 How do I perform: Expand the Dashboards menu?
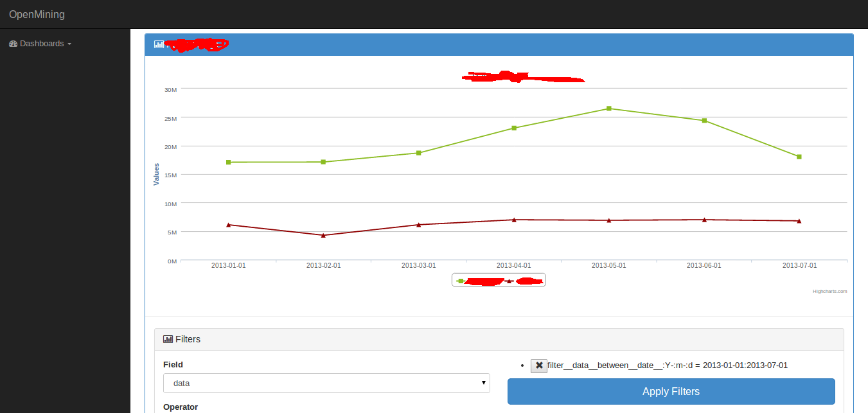40,44
